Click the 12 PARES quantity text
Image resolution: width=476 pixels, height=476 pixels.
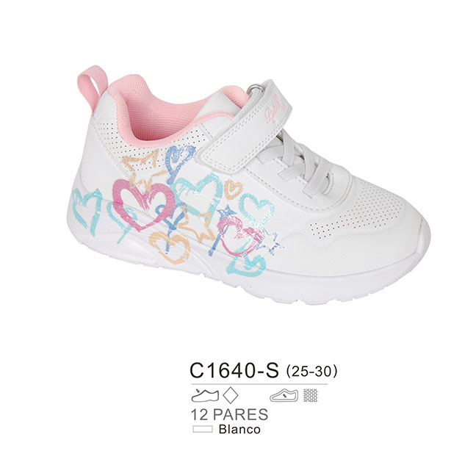tap(229, 414)
